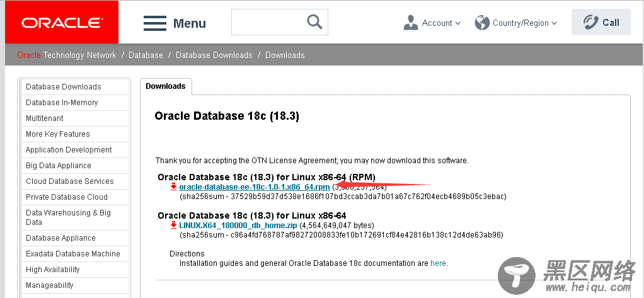Click the OTN License Agreement thank-you text

(312, 161)
